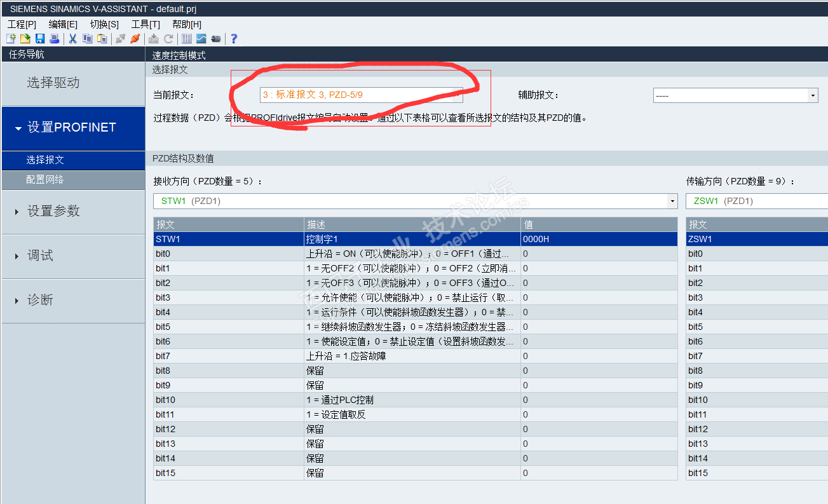Click the paste clipboard icon

coord(102,39)
